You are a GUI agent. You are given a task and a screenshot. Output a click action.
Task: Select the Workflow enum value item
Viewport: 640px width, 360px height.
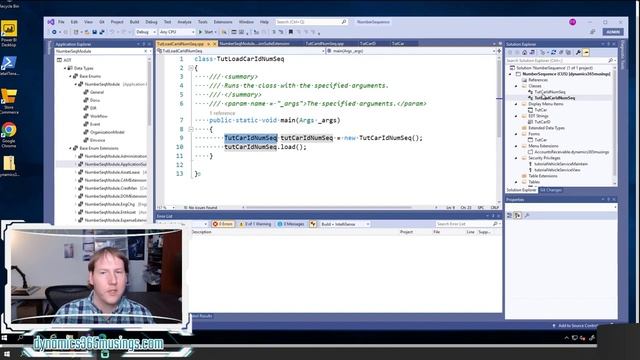click(x=99, y=116)
